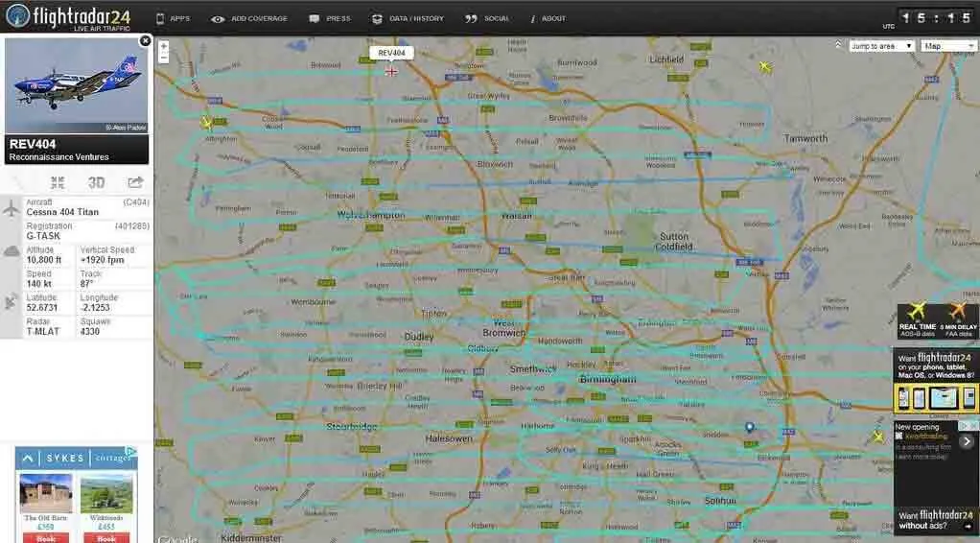Click the 10,800 ft altitude value
This screenshot has width=980, height=543.
pos(44,260)
